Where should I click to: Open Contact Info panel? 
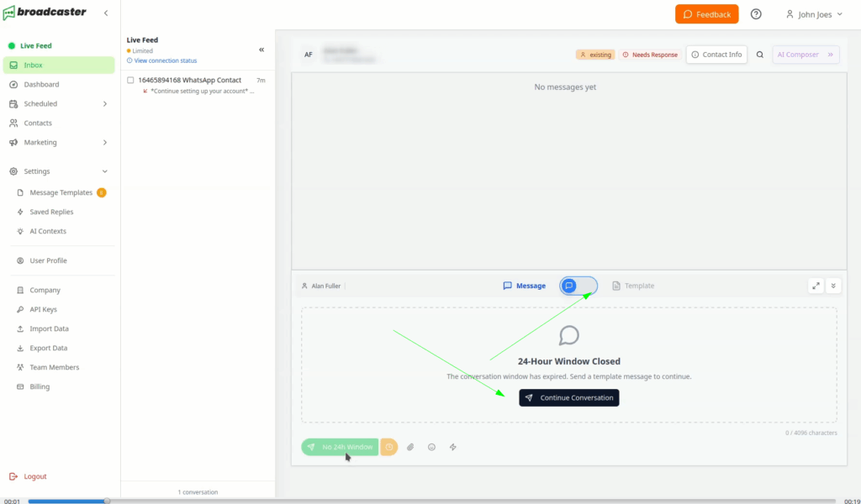tap(716, 55)
